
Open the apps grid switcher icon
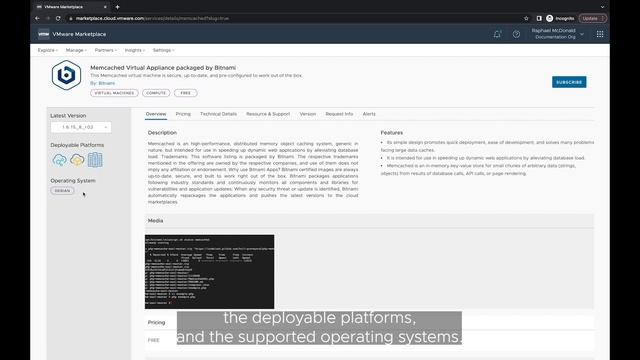tap(600, 34)
